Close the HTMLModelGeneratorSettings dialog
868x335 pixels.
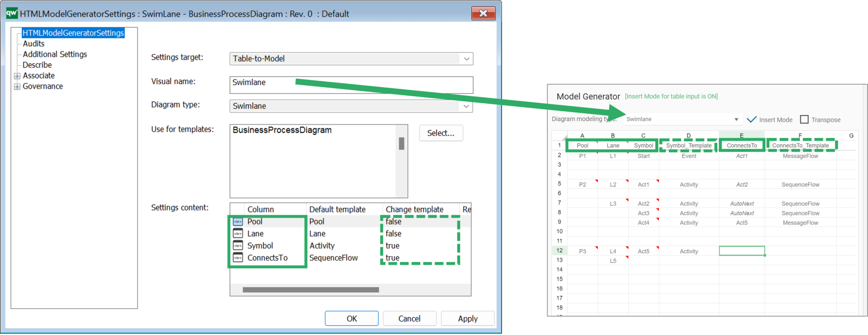(483, 14)
